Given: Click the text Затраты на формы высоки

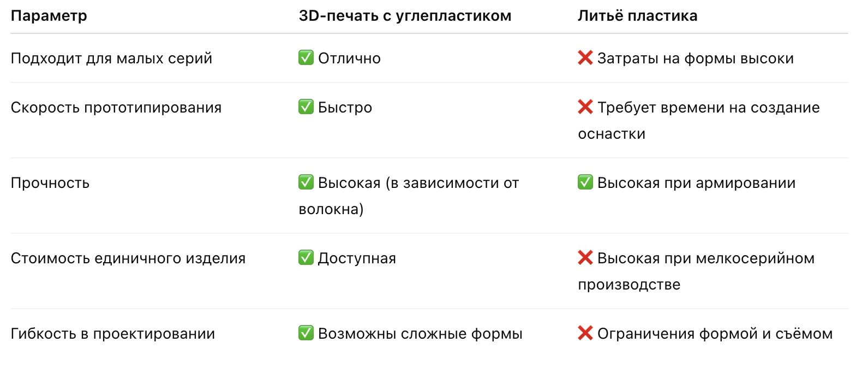Looking at the screenshot, I should pyautogui.click(x=695, y=58).
